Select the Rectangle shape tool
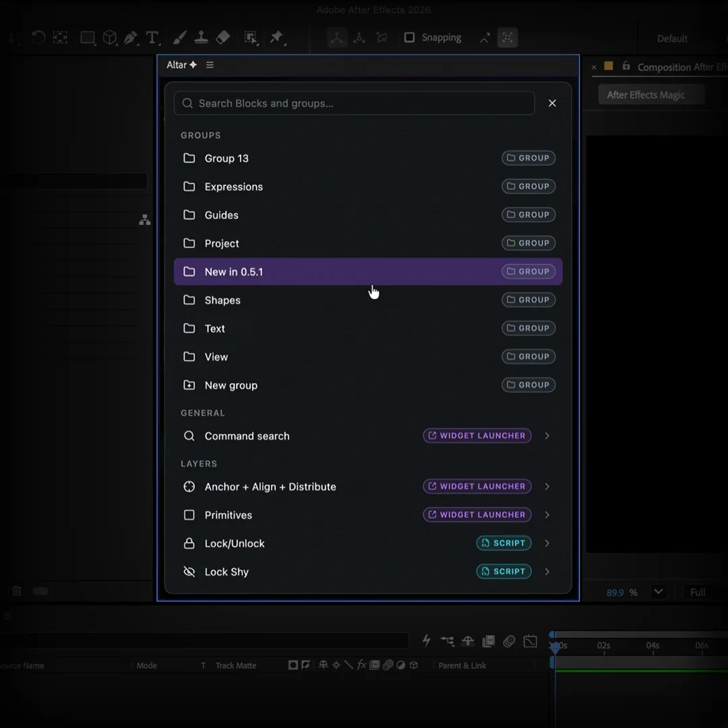The width and height of the screenshot is (728, 728). pos(87,38)
